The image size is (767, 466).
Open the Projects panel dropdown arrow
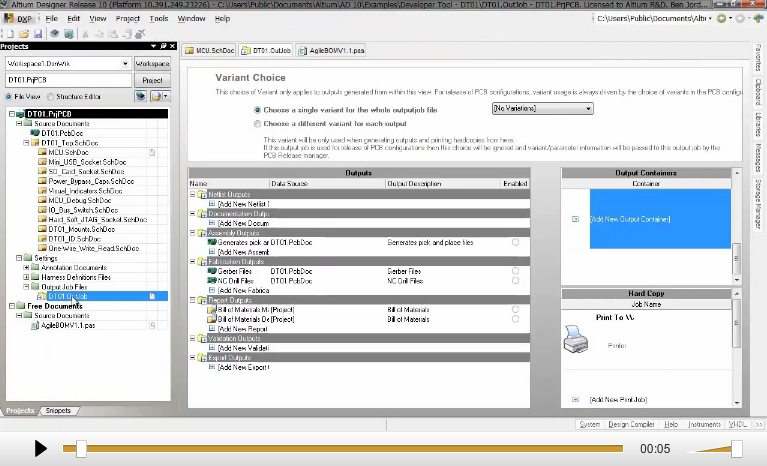pyautogui.click(x=154, y=46)
